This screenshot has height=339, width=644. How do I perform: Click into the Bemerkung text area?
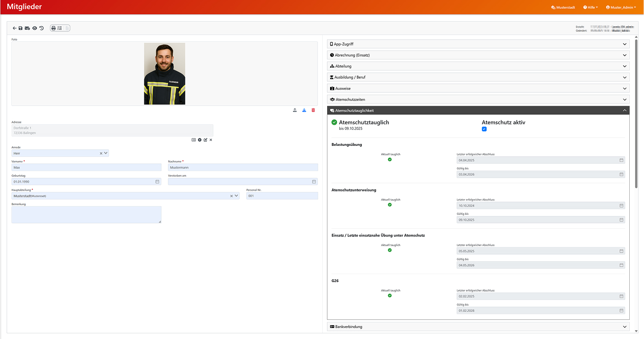coord(86,215)
